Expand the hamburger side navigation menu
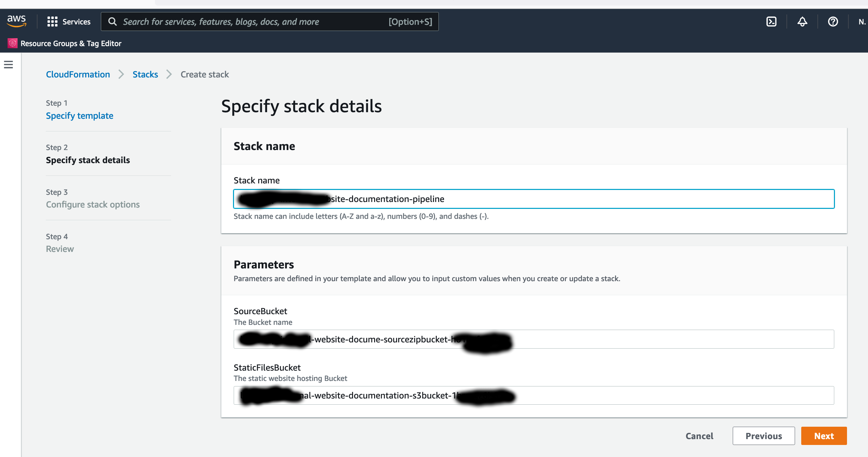 9,64
